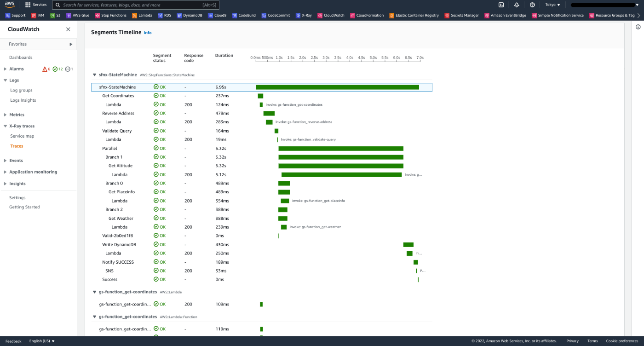This screenshot has width=644, height=346.
Task: Open the Feedback link in footer
Action: (13, 341)
